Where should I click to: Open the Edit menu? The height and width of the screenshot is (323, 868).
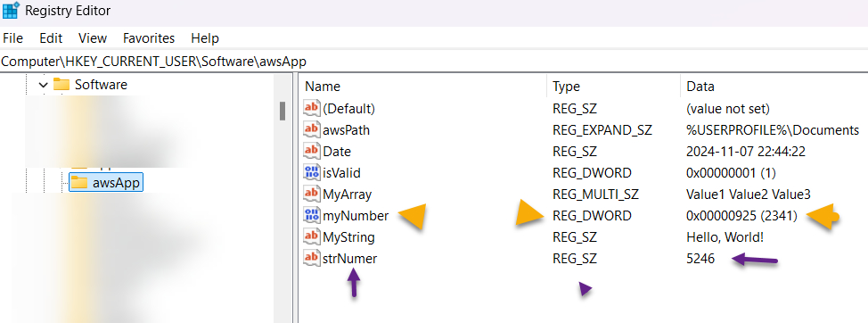tap(51, 38)
